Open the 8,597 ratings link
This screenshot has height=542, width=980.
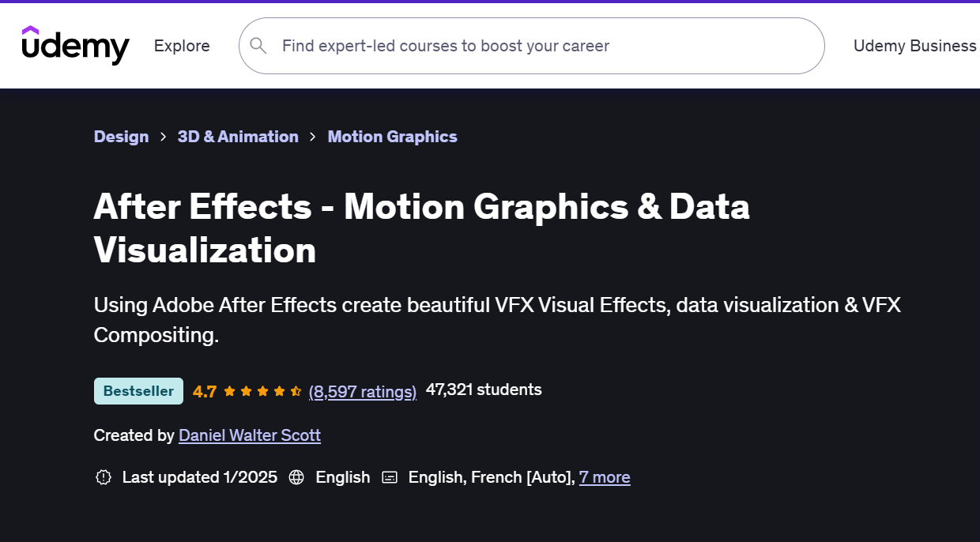coord(362,391)
